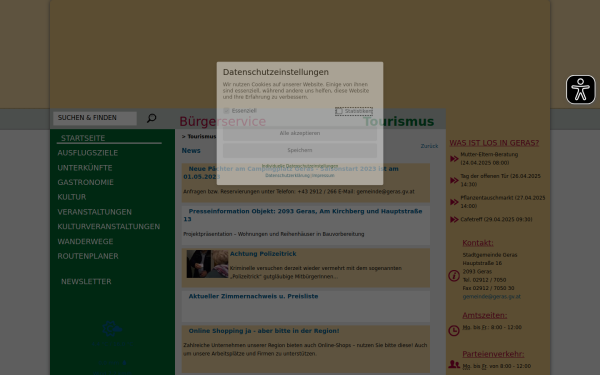600x375 pixels.
Task: Open WANDERWEGE menu item
Action: tap(85, 241)
